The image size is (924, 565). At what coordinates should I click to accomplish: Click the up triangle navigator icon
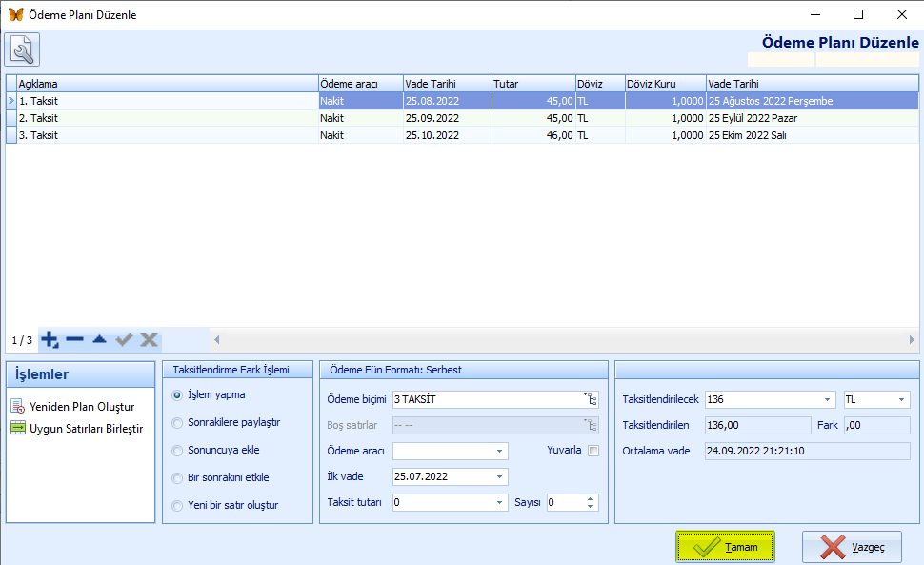[x=100, y=339]
